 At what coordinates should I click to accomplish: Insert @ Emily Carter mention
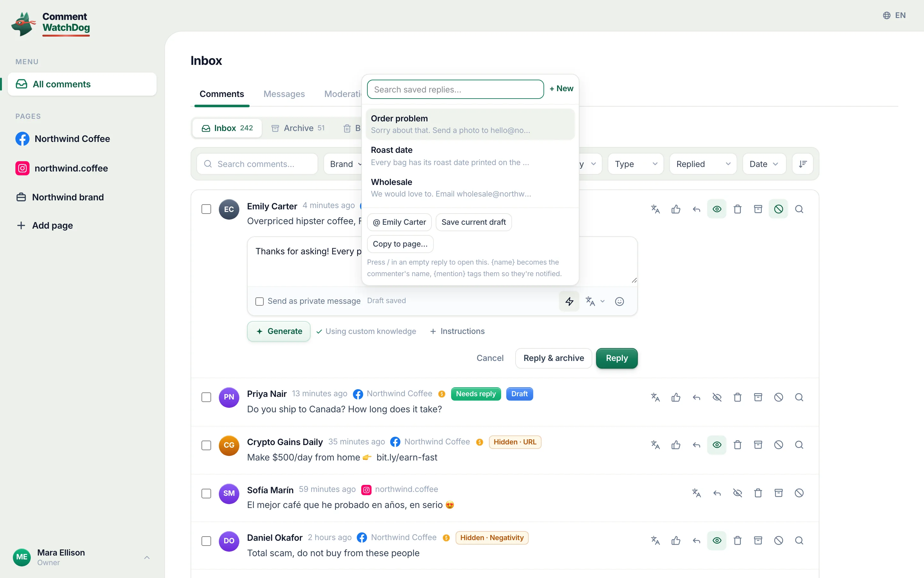point(399,222)
